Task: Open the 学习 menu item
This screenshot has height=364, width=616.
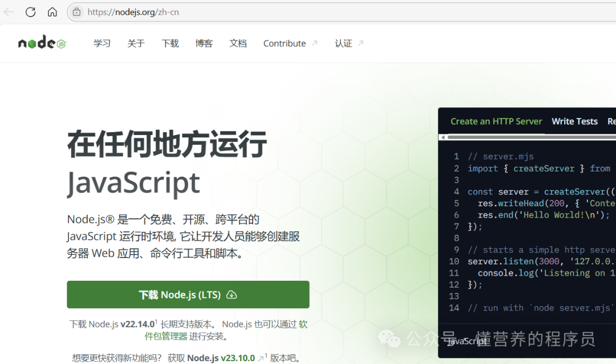Action: (102, 43)
